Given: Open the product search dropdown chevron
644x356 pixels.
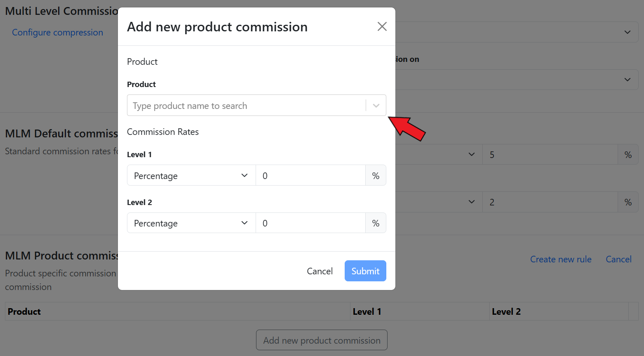Looking at the screenshot, I should [x=376, y=106].
